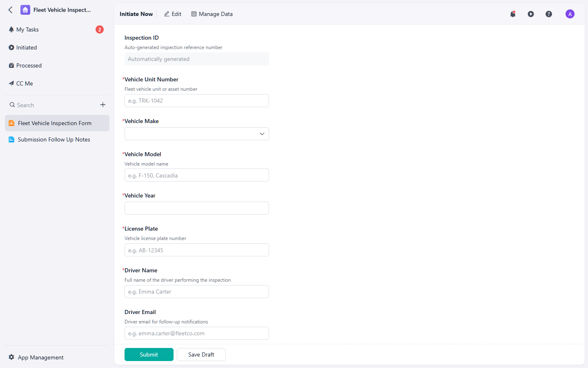Screen dimensions: 588x368
Task: Open help question mark icon
Action: [x=549, y=14]
